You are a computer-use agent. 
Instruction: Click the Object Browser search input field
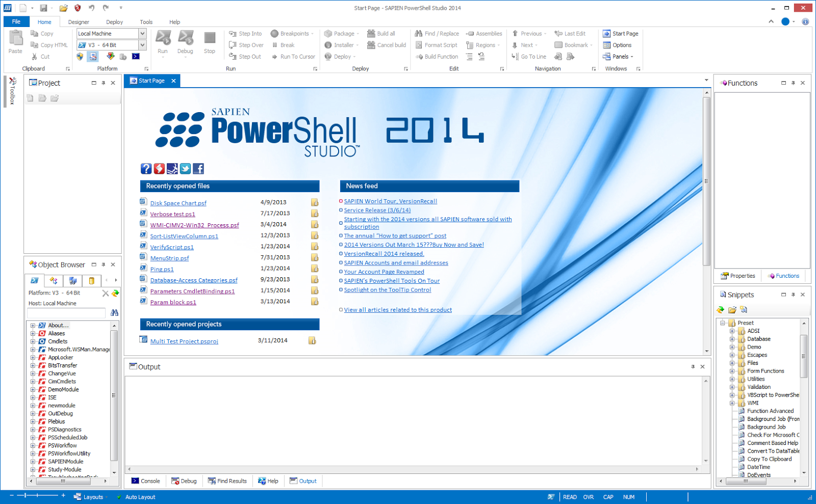[67, 312]
